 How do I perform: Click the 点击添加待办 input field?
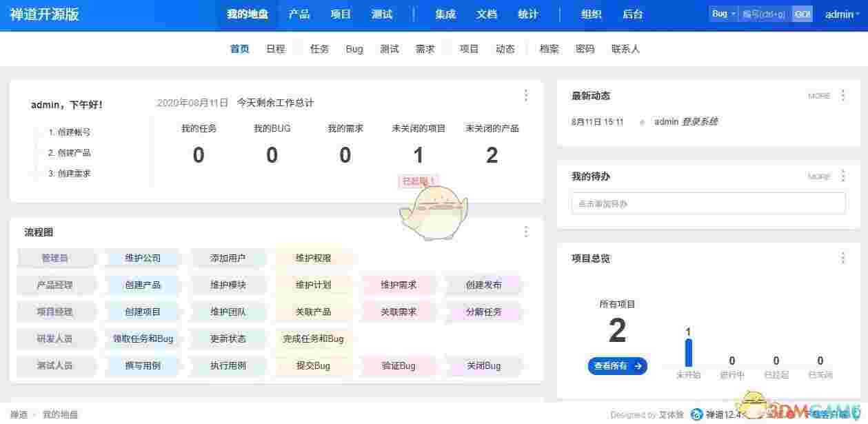tap(707, 203)
